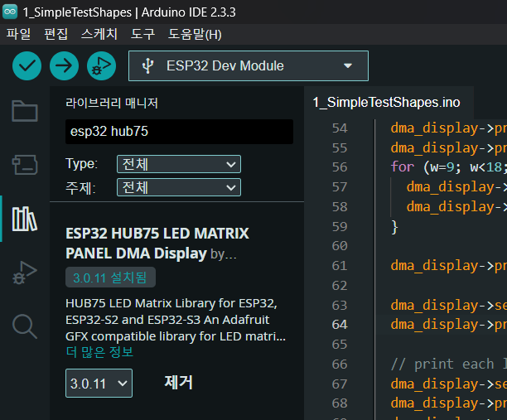
Task: Click the Upload arrow button
Action: coord(64,66)
